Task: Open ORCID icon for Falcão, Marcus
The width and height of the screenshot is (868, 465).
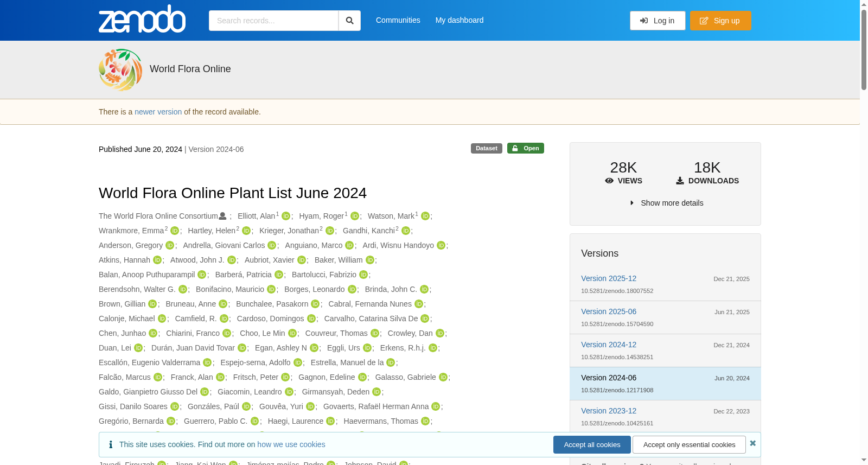Action: (x=158, y=377)
